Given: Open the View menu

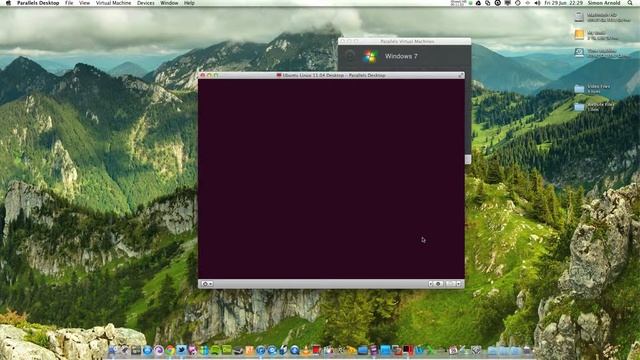Looking at the screenshot, I should point(84,3).
